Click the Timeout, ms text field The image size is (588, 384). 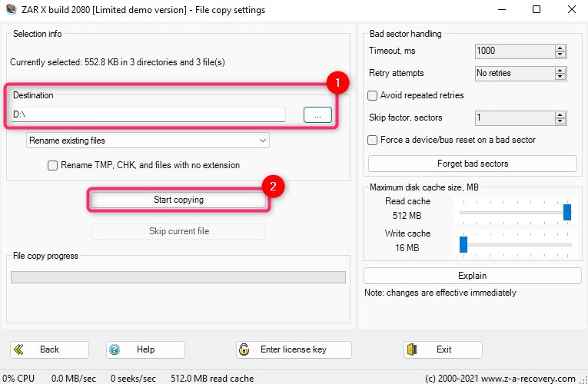point(514,51)
